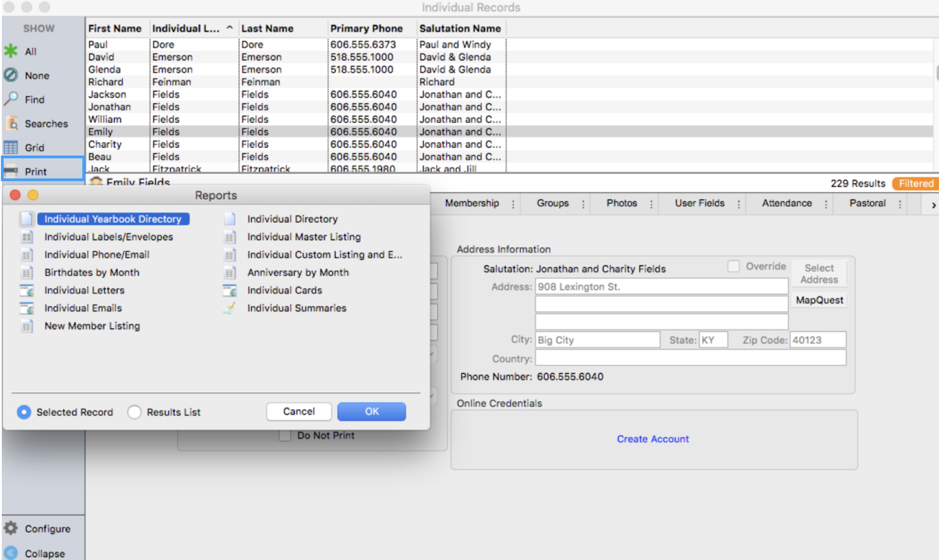Viewport: 939px width, 560px height.
Task: Select the Results List radio button
Action: click(134, 412)
